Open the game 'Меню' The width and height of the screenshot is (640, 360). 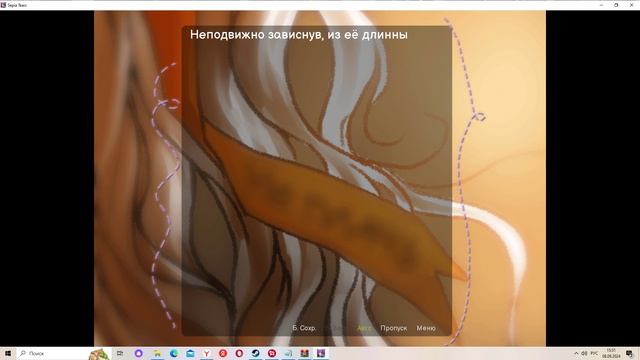point(426,328)
